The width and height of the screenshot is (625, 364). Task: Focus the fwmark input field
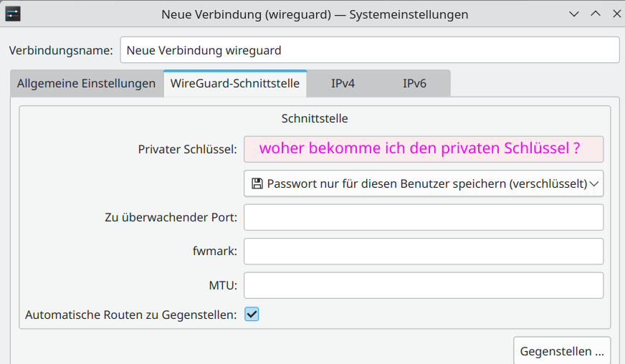(x=423, y=252)
